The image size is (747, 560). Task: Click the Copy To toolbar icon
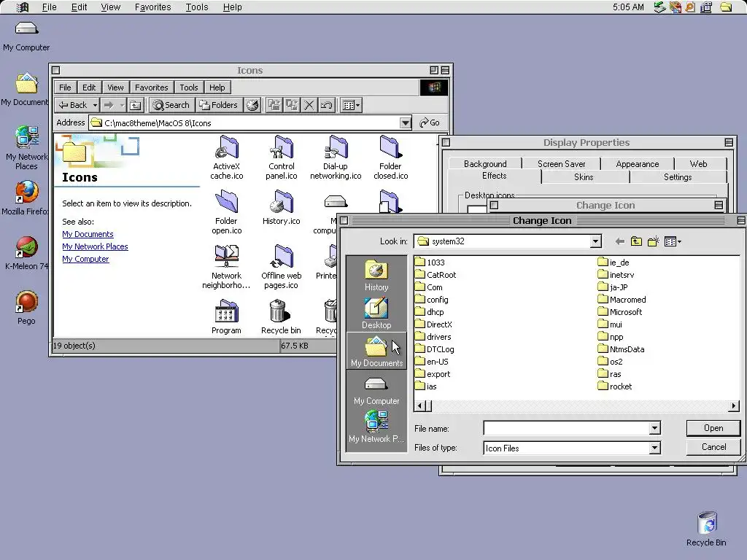[x=292, y=105]
